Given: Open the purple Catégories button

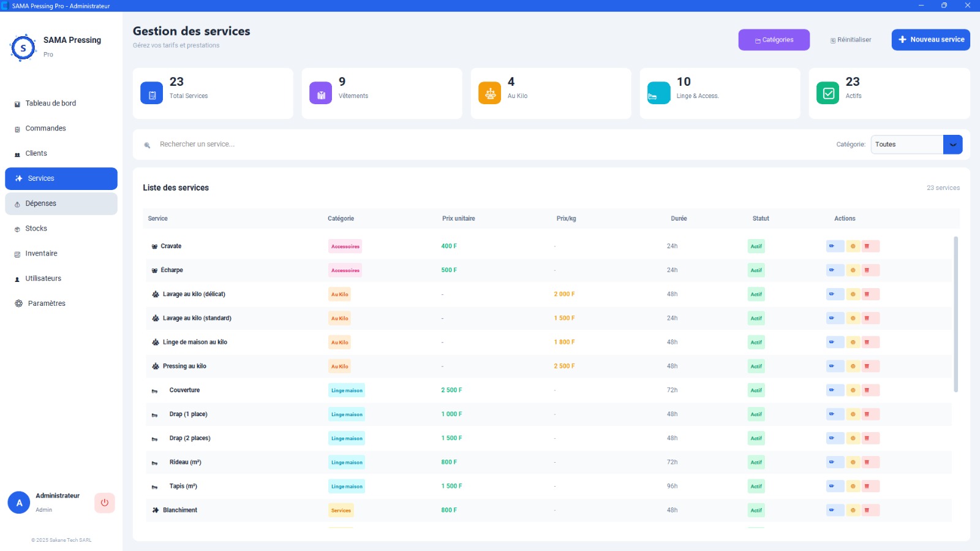Looking at the screenshot, I should click(774, 40).
